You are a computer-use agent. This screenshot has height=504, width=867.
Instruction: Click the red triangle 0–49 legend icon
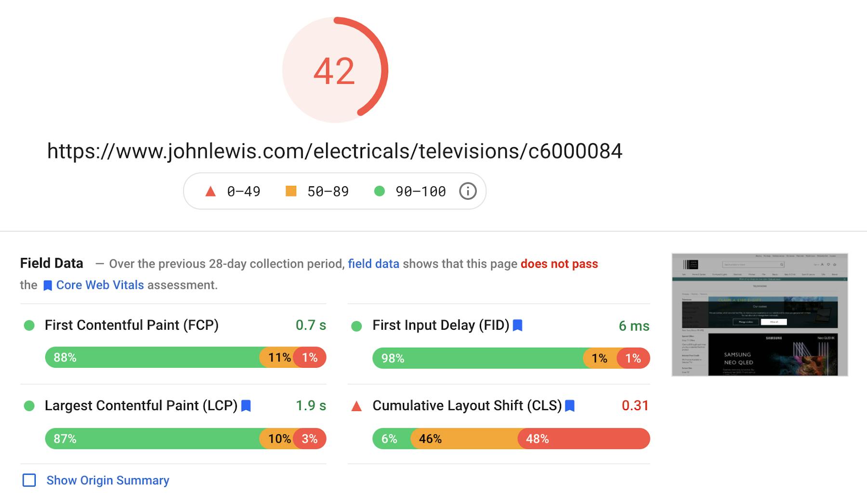tap(210, 192)
